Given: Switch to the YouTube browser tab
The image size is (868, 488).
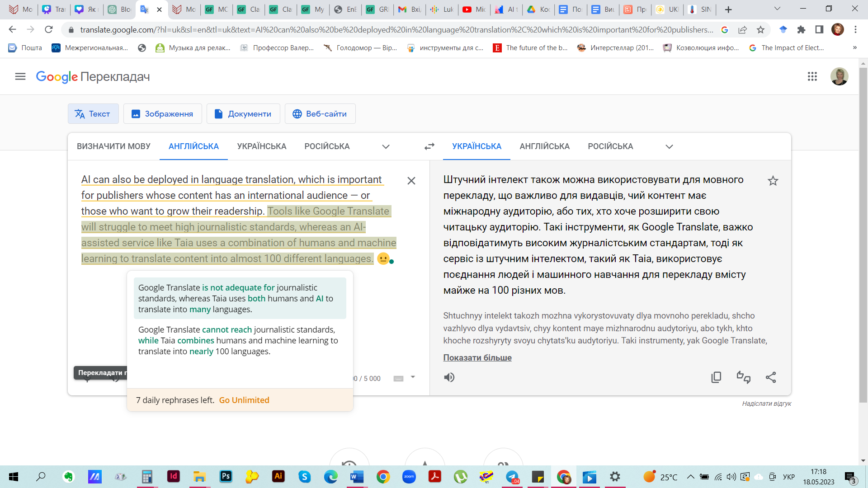Looking at the screenshot, I should click(474, 9).
